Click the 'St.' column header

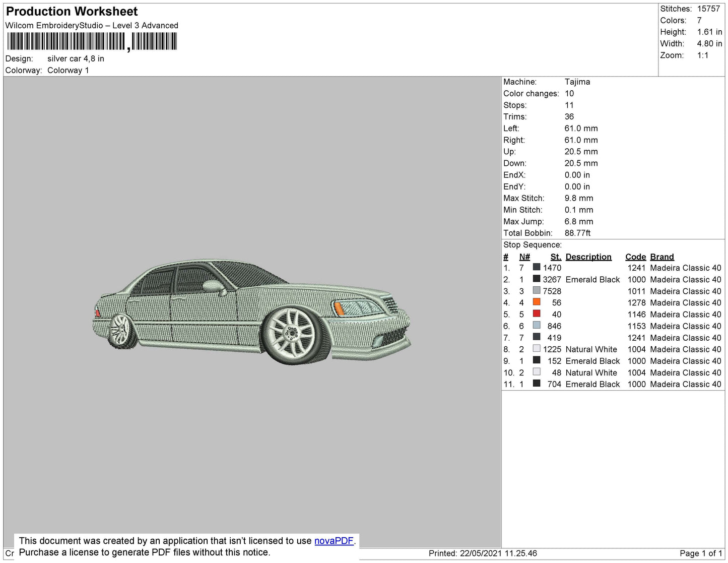pos(556,257)
